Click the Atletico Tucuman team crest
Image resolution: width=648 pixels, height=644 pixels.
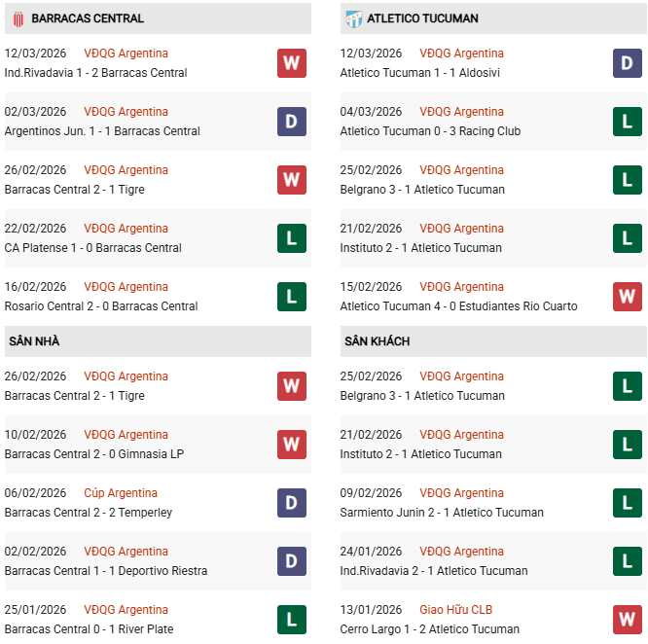tap(354, 18)
